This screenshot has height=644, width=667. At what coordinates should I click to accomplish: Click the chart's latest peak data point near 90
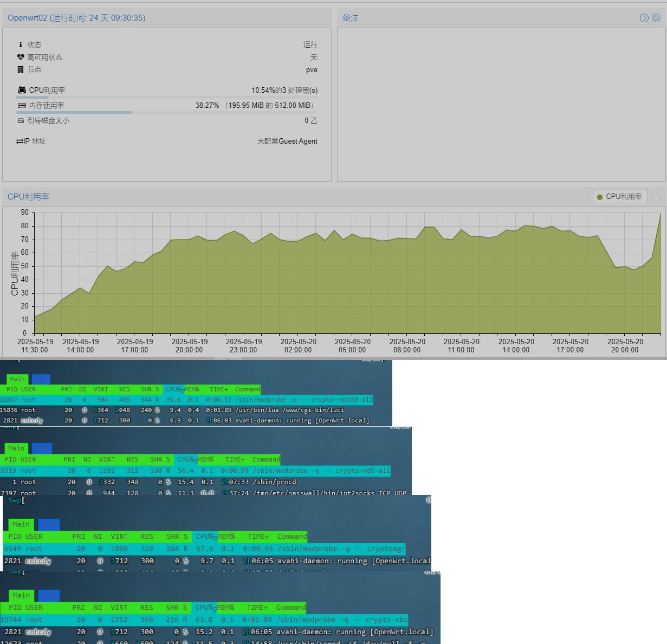click(660, 214)
